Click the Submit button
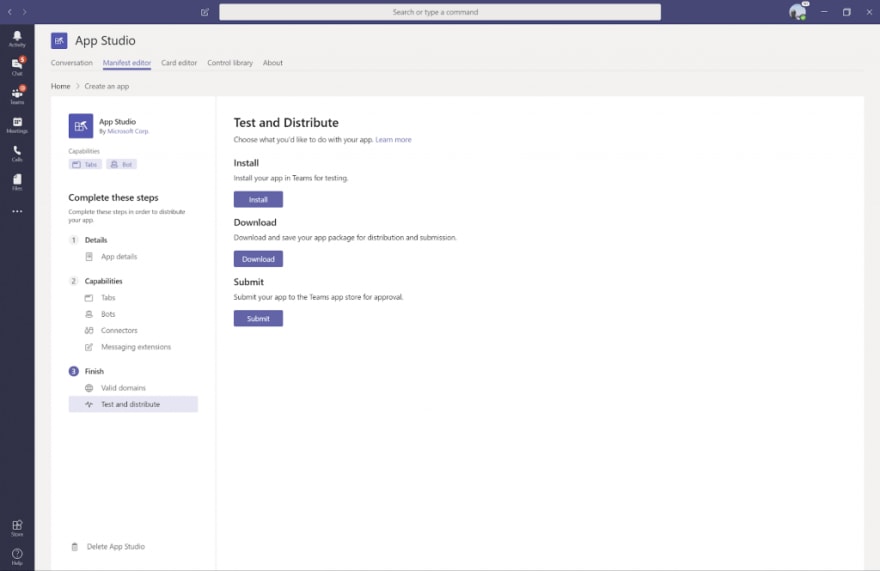 point(258,318)
